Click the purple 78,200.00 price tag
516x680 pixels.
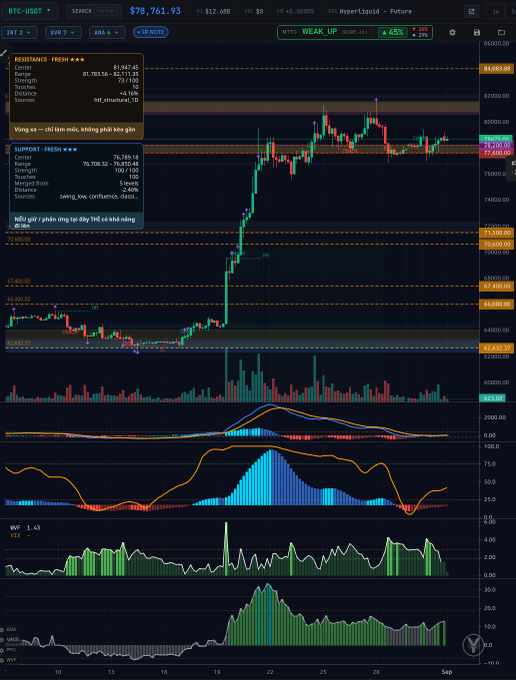[x=496, y=146]
